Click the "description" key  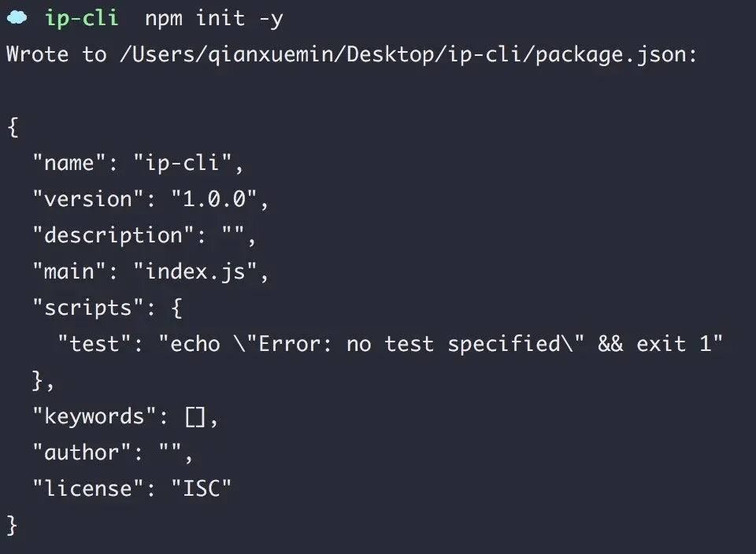click(113, 235)
